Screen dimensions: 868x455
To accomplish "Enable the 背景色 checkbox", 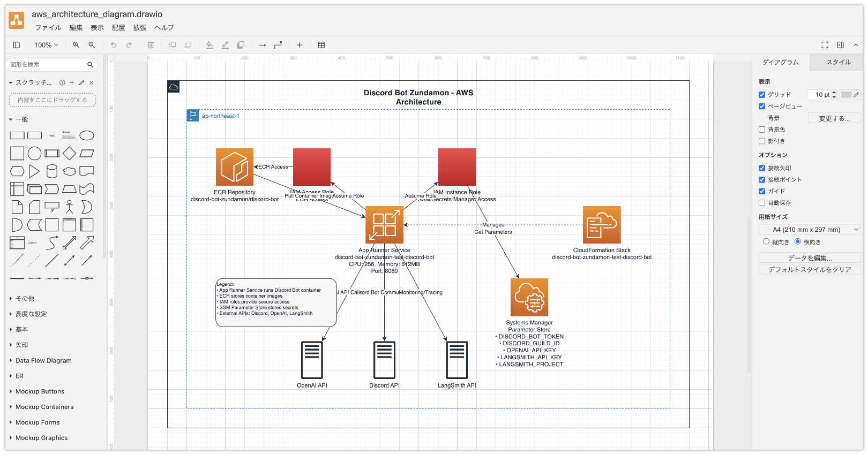I will pyautogui.click(x=762, y=130).
